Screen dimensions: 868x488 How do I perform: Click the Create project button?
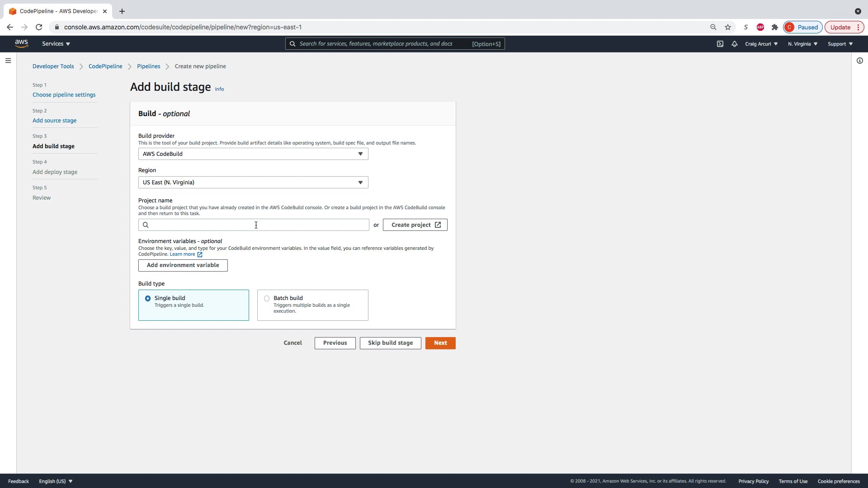[415, 225]
